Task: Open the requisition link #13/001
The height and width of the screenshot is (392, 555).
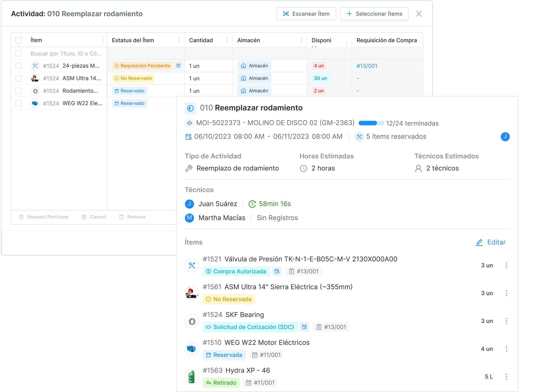Action: tap(367, 66)
